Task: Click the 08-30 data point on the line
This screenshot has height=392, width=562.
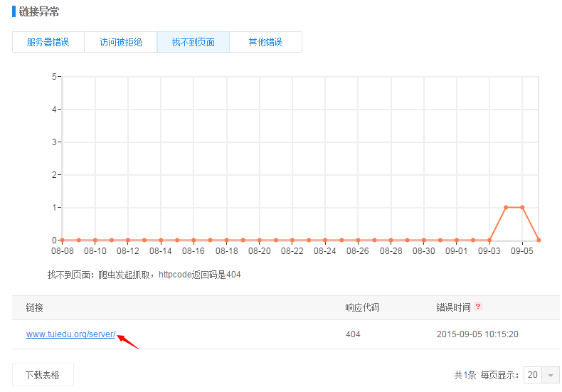Action: pos(424,240)
